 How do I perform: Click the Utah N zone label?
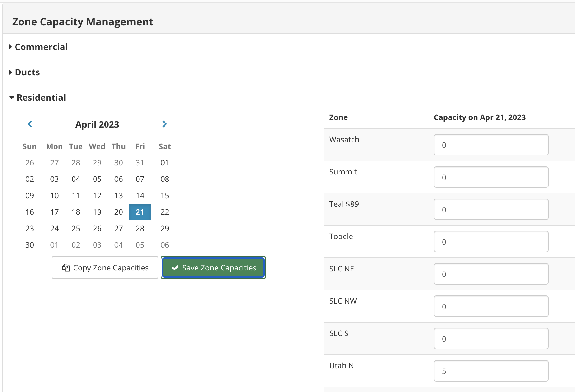pos(341,365)
